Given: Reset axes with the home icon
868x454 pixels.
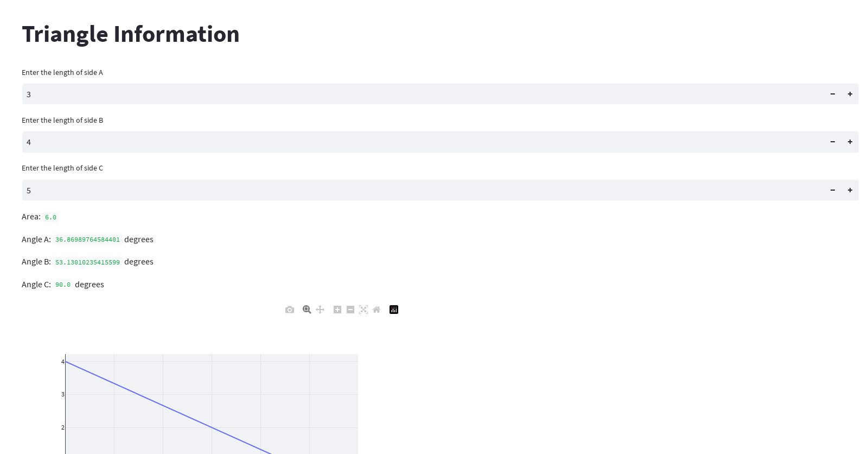Looking at the screenshot, I should (x=376, y=310).
